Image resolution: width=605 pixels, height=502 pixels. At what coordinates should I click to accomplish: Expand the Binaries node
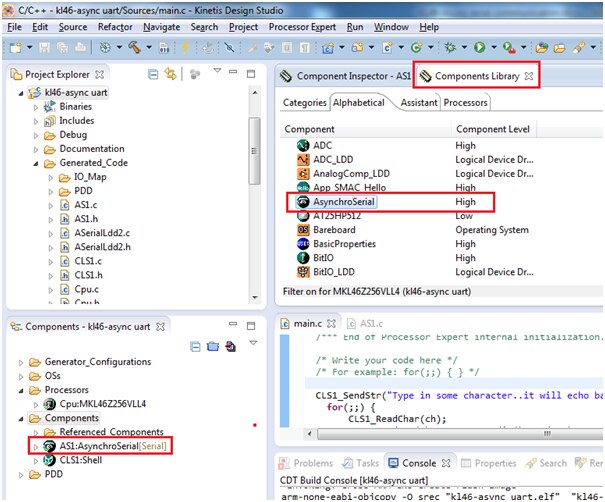36,107
